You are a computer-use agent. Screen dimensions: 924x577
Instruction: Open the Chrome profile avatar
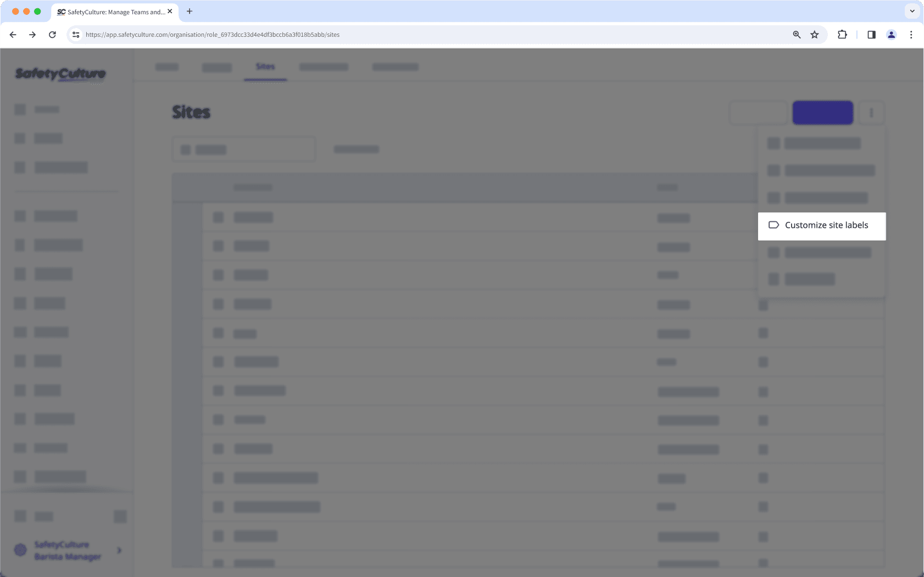pyautogui.click(x=892, y=34)
